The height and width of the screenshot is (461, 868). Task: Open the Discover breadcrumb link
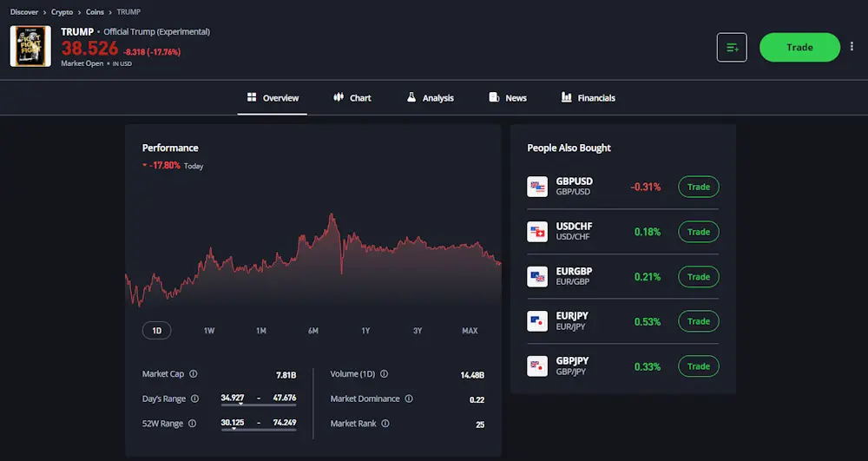24,11
